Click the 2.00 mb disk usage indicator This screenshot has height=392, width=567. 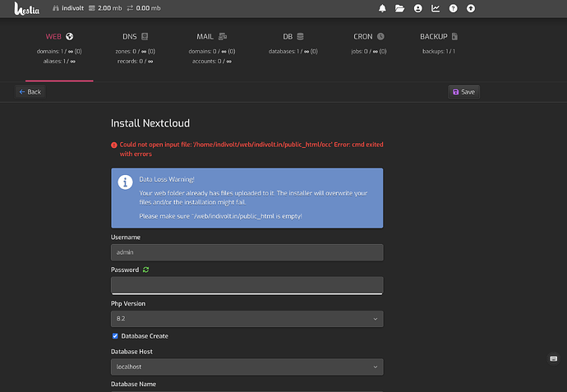pyautogui.click(x=105, y=8)
